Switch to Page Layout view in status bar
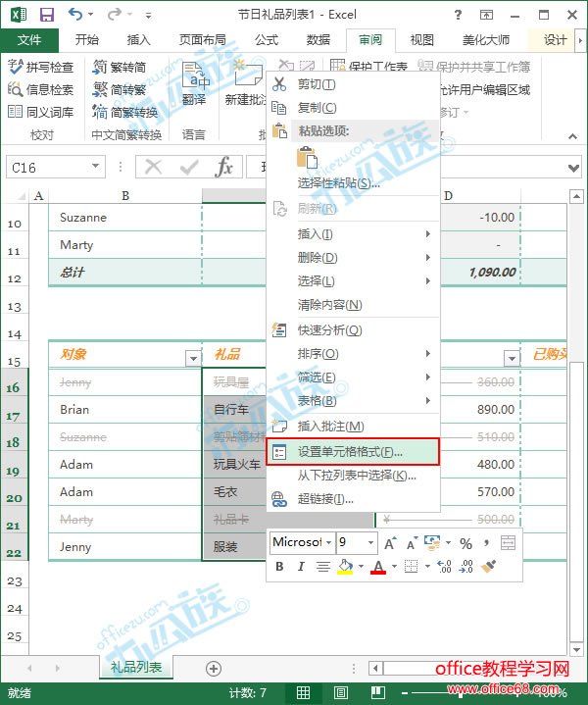This screenshot has height=705, width=588. tap(340, 692)
